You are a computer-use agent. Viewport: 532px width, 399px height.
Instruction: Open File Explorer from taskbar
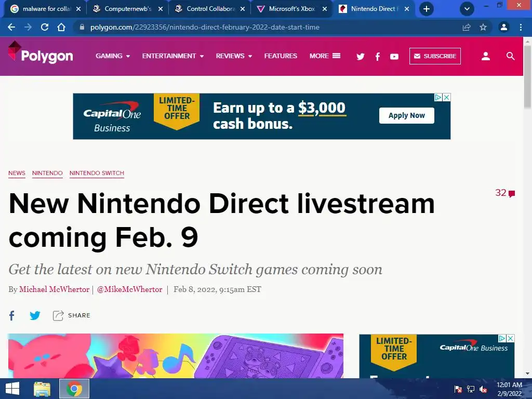42,389
